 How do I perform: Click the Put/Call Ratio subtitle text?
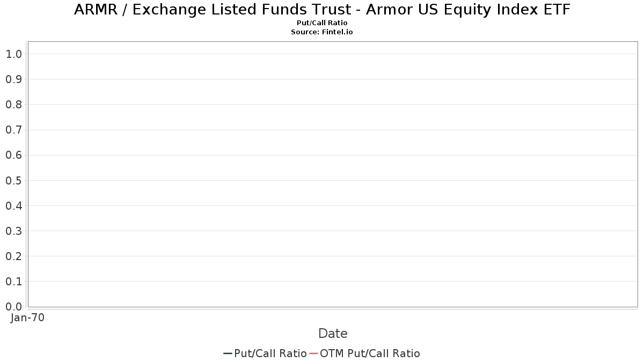(x=322, y=23)
